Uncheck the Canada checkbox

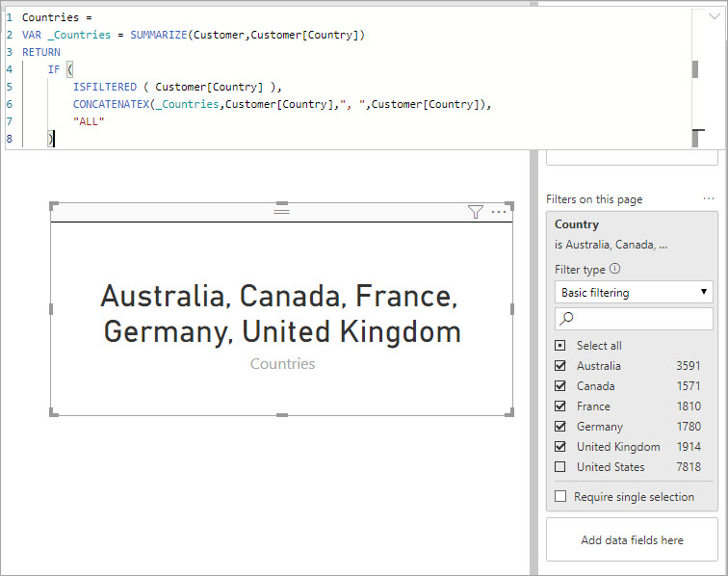pos(560,385)
